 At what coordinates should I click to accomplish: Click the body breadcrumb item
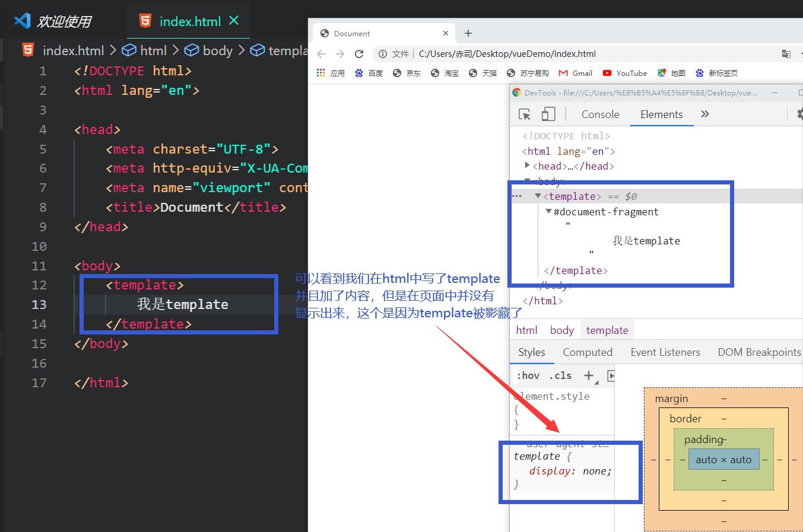click(208, 50)
